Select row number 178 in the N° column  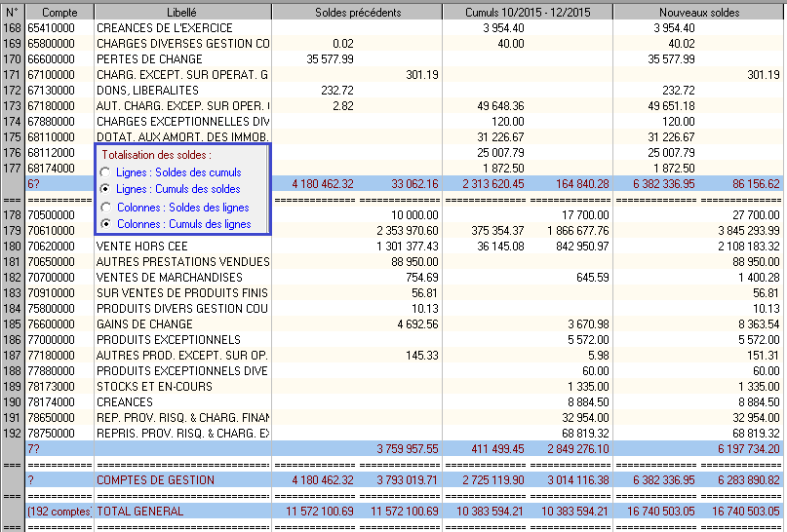(13, 214)
